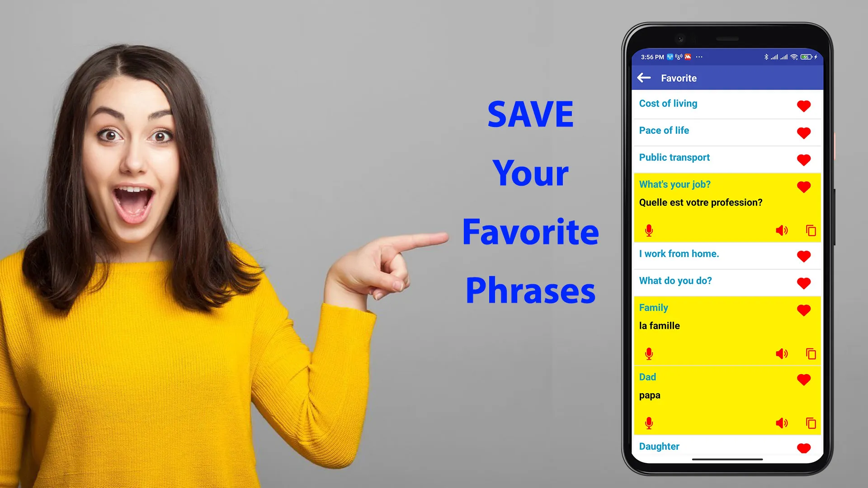868x488 pixels.
Task: Tap speaker icon on 'Family' phrase
Action: tap(781, 354)
